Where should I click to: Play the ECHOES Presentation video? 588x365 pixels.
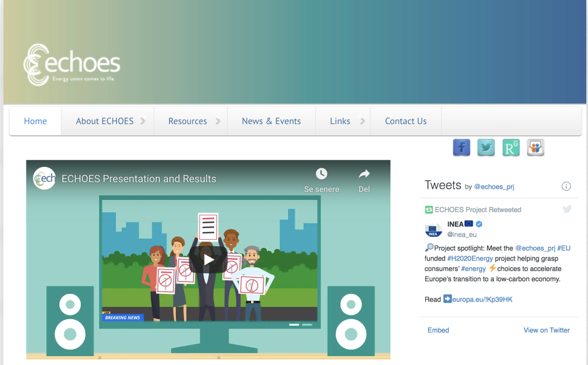(209, 259)
